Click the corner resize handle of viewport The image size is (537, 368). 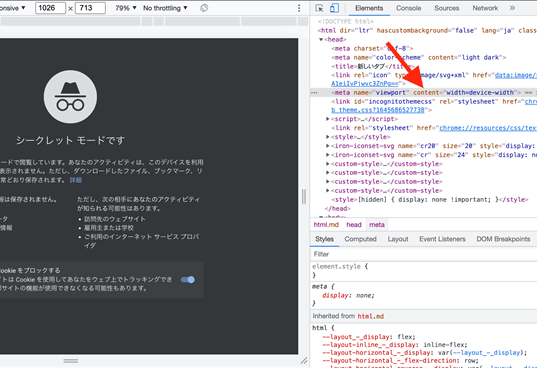coord(304,361)
